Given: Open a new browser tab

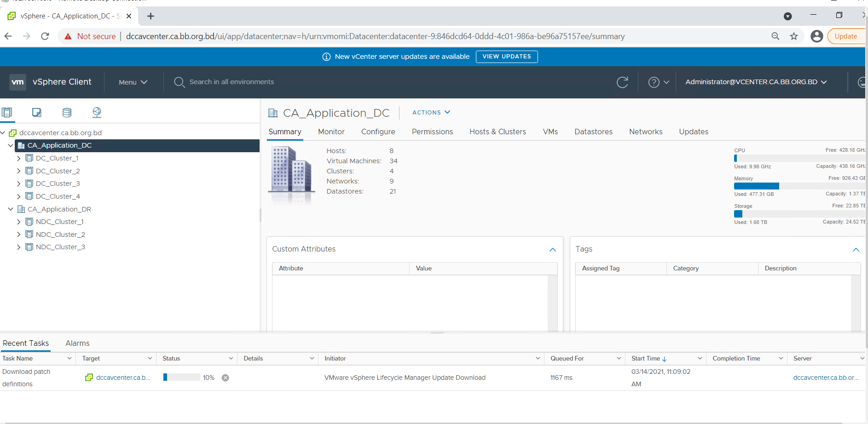Looking at the screenshot, I should (x=150, y=16).
